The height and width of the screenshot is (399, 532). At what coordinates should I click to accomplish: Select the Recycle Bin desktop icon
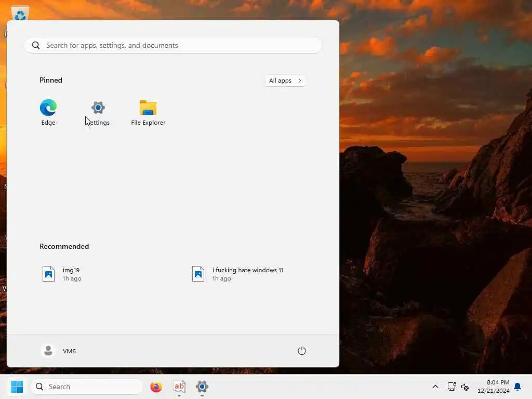(x=20, y=14)
